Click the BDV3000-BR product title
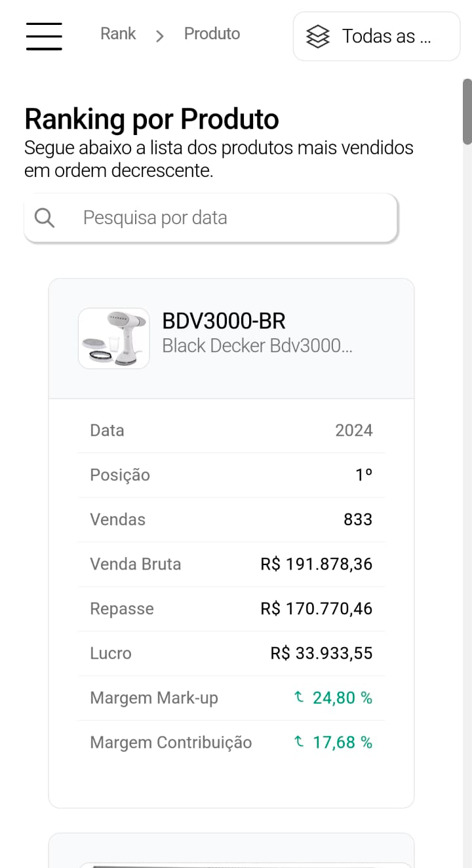This screenshot has height=868, width=472. (224, 321)
